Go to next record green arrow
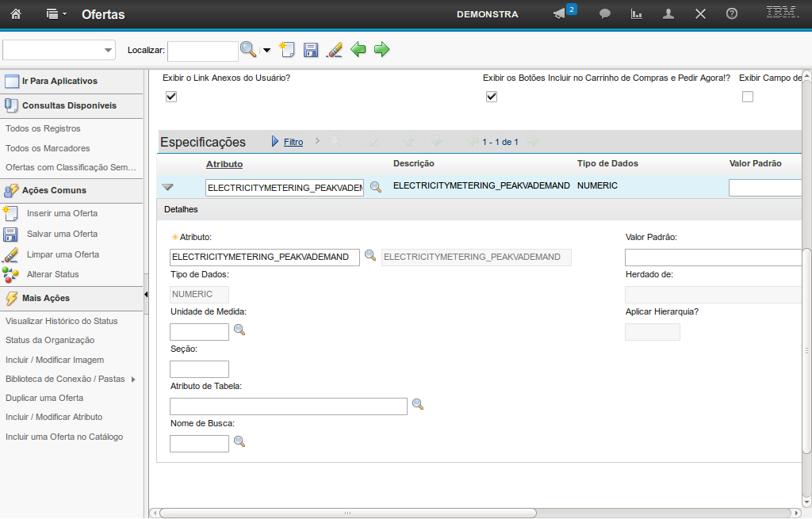The image size is (812, 519). tap(382, 50)
